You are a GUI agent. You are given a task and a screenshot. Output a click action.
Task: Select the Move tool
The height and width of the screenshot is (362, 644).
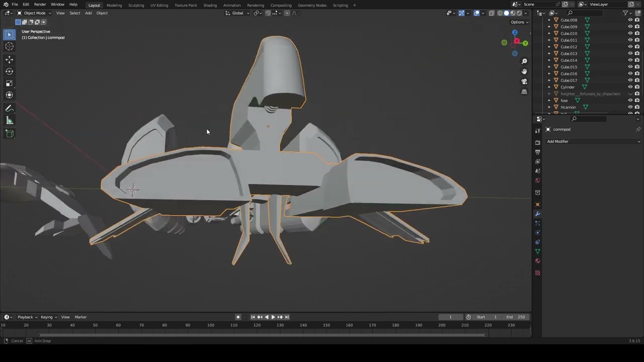tap(9, 59)
